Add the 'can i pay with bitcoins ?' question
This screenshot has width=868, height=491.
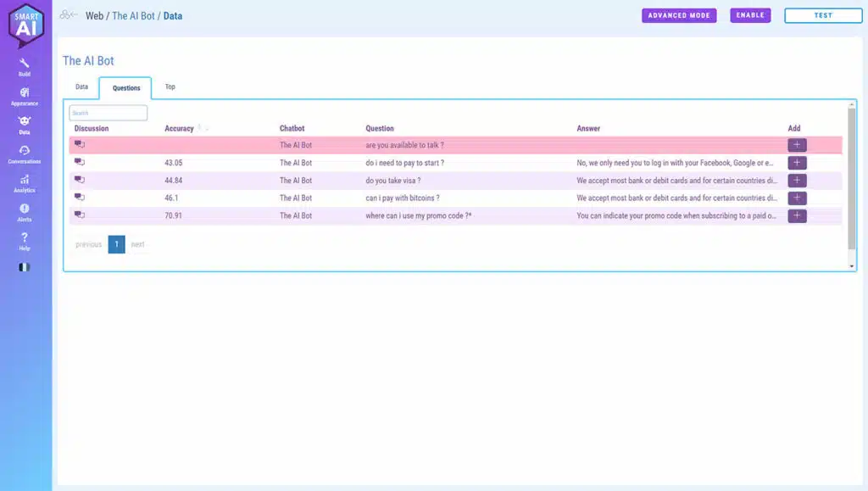[797, 198]
